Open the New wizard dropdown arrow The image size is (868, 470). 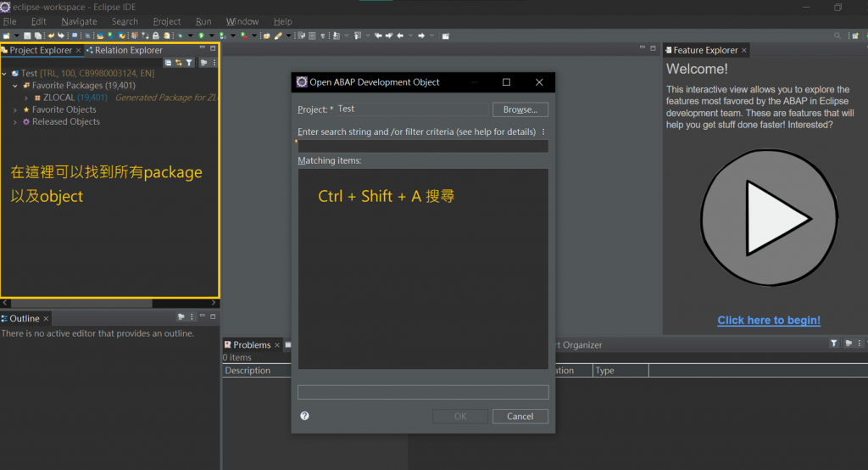[17, 36]
